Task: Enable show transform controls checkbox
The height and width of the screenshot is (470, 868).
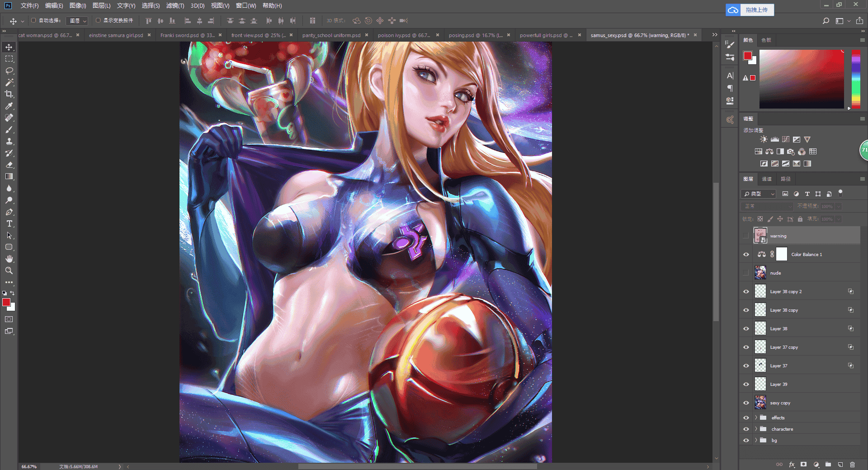Action: click(x=98, y=20)
